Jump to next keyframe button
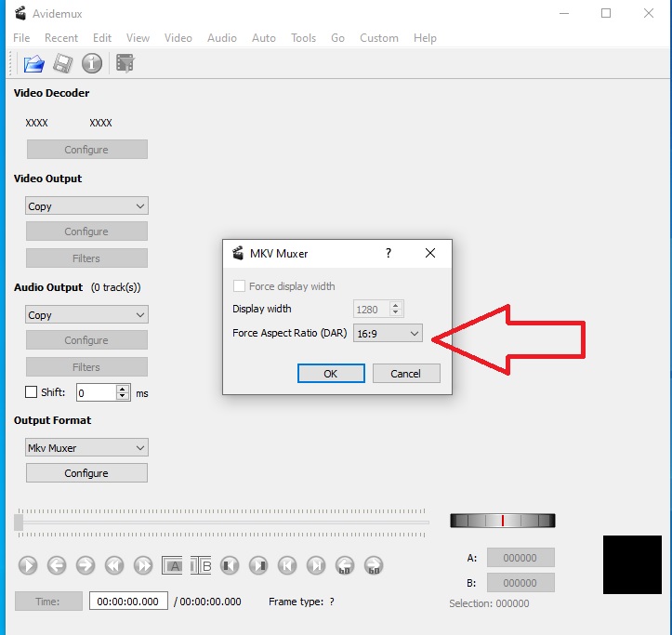The image size is (672, 635). (x=143, y=565)
